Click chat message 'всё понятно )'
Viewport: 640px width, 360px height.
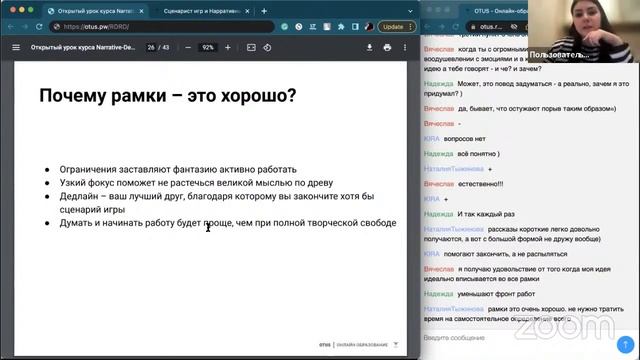[x=478, y=154]
